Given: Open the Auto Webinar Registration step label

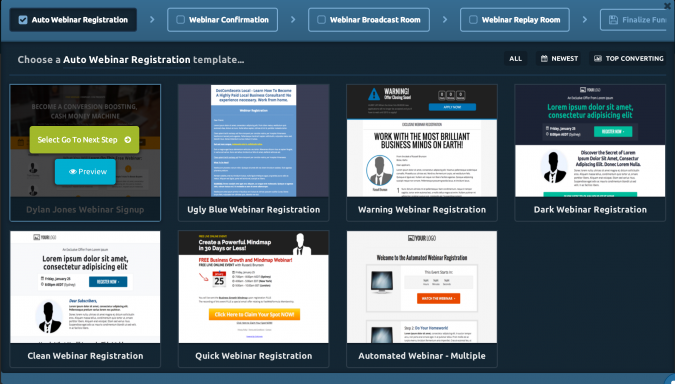Looking at the screenshot, I should pos(80,20).
